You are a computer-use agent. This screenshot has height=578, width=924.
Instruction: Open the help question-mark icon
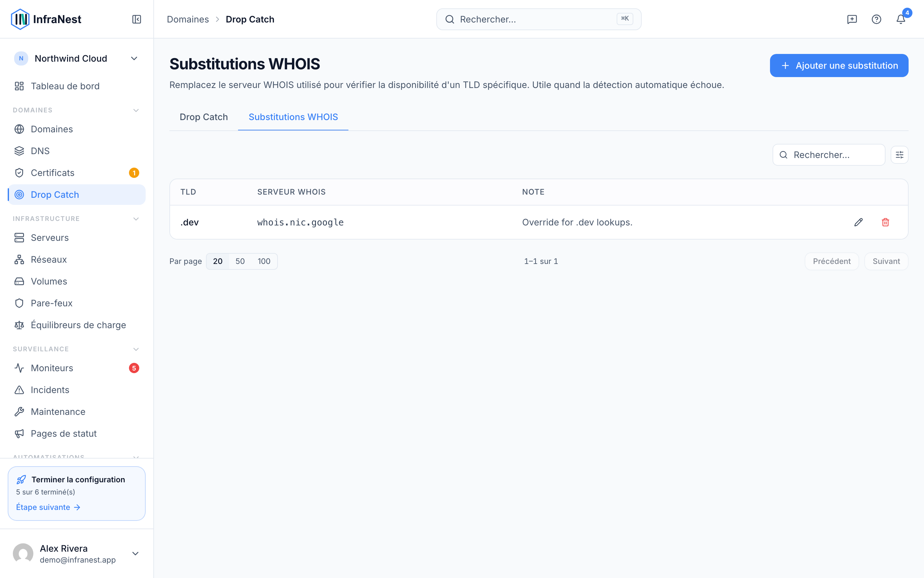[876, 19]
